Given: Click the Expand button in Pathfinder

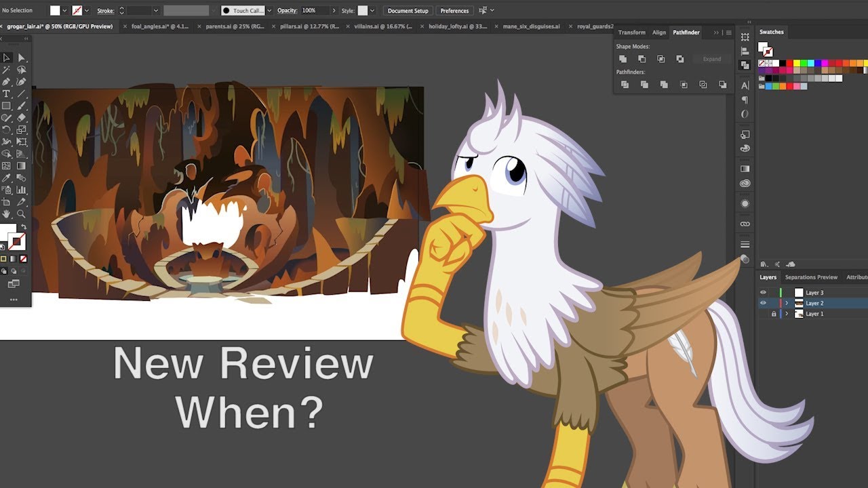Looking at the screenshot, I should point(712,59).
